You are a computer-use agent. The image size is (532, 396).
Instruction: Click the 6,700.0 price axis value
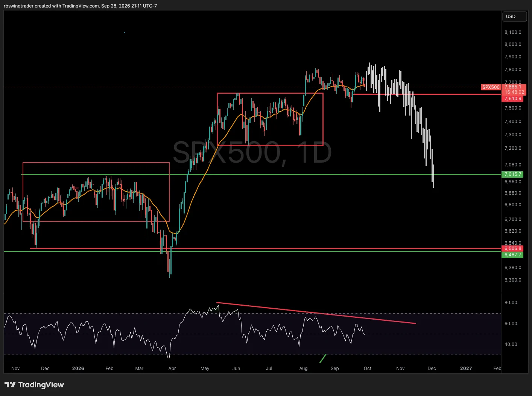click(513, 219)
